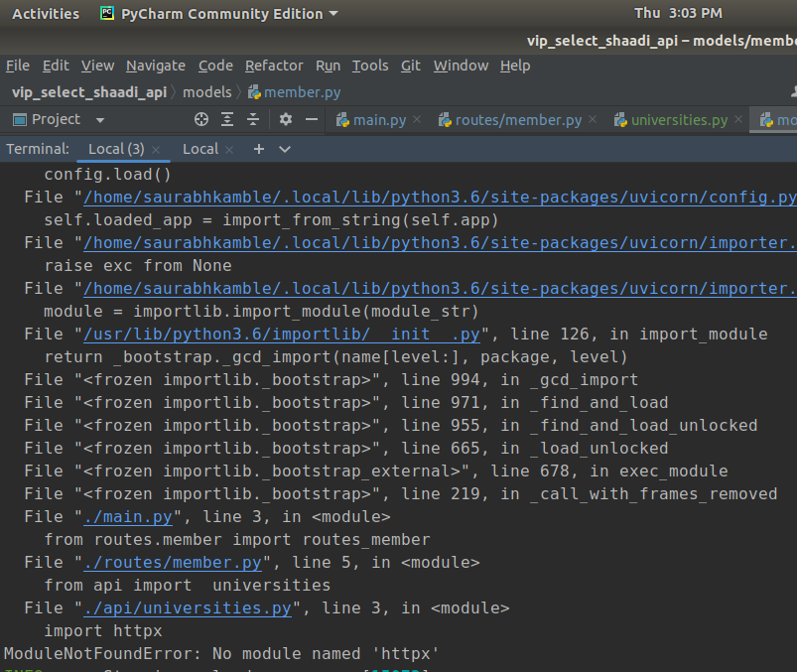Switch to main.py editor tab
The width and height of the screenshot is (797, 672).
point(379,120)
